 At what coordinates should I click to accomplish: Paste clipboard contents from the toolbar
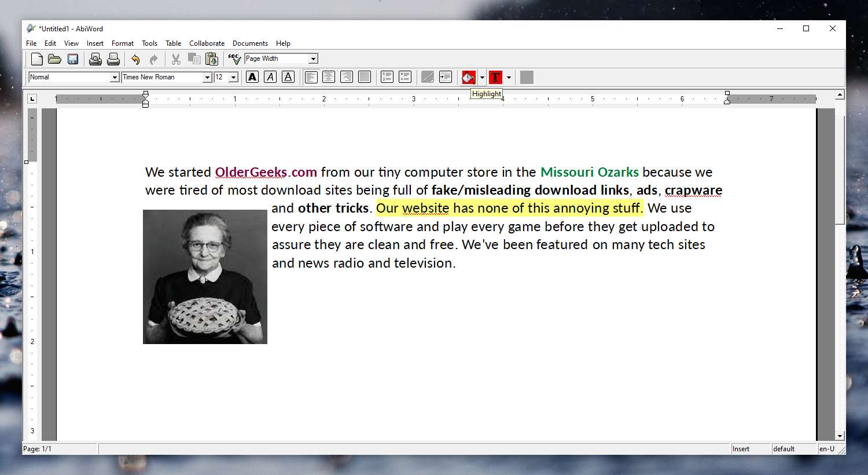[212, 59]
